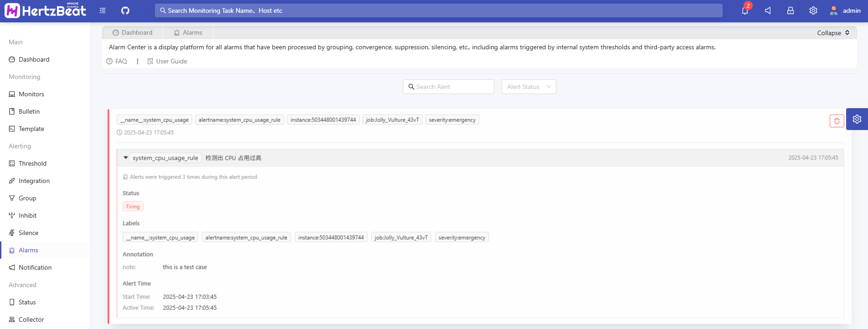Image resolution: width=868 pixels, height=329 pixels.
Task: Open the admin user menu
Action: click(x=845, y=10)
